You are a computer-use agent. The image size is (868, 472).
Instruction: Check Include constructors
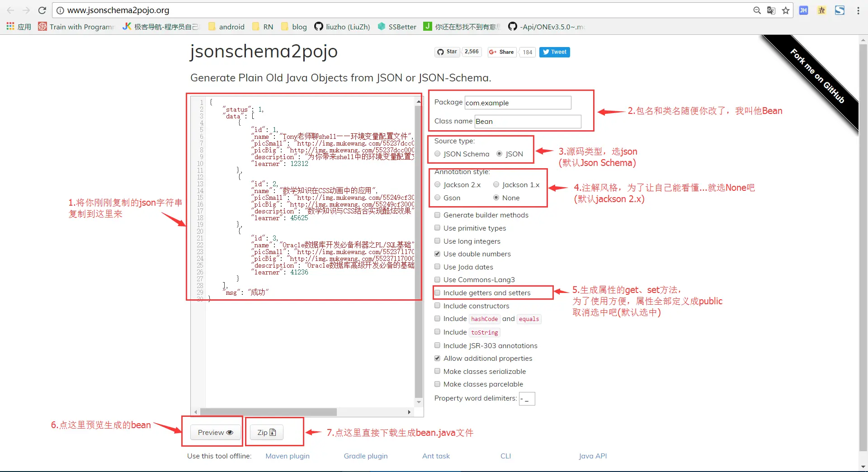point(437,306)
